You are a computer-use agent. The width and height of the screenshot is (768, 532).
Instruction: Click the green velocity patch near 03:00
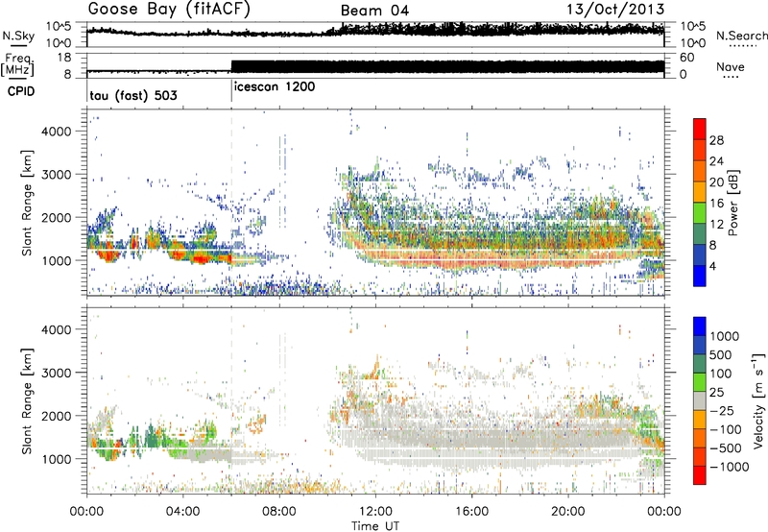(153, 437)
